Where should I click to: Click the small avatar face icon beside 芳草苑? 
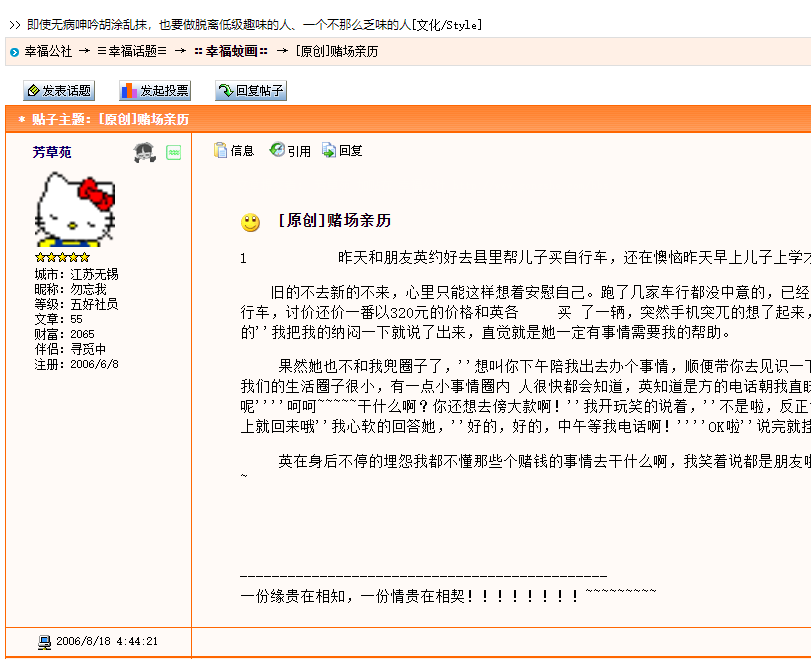point(145,151)
